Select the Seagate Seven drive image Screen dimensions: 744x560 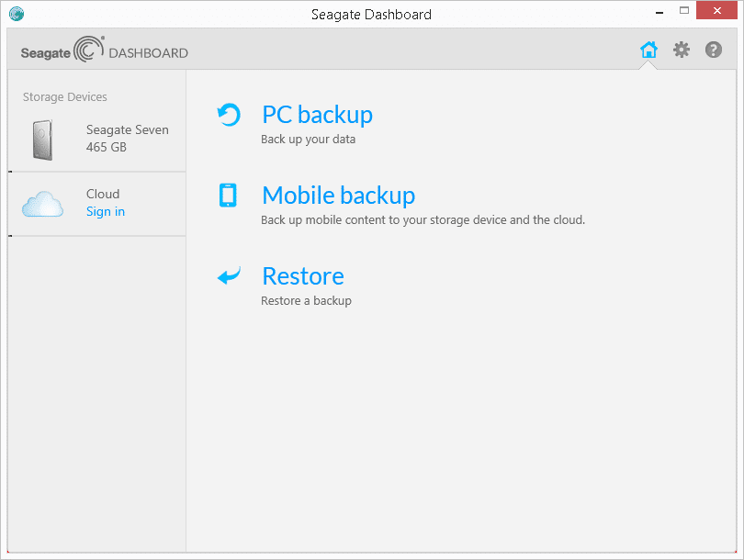pos(42,140)
